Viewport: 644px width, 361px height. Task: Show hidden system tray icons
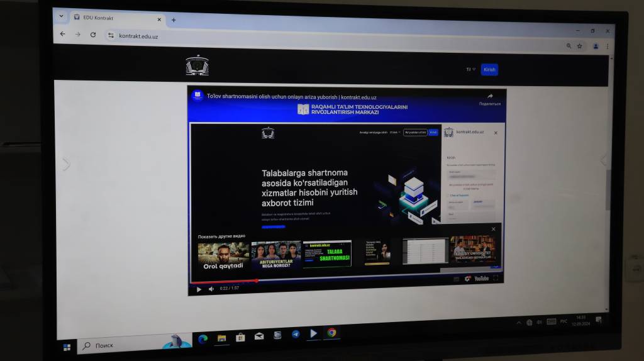[x=518, y=322]
